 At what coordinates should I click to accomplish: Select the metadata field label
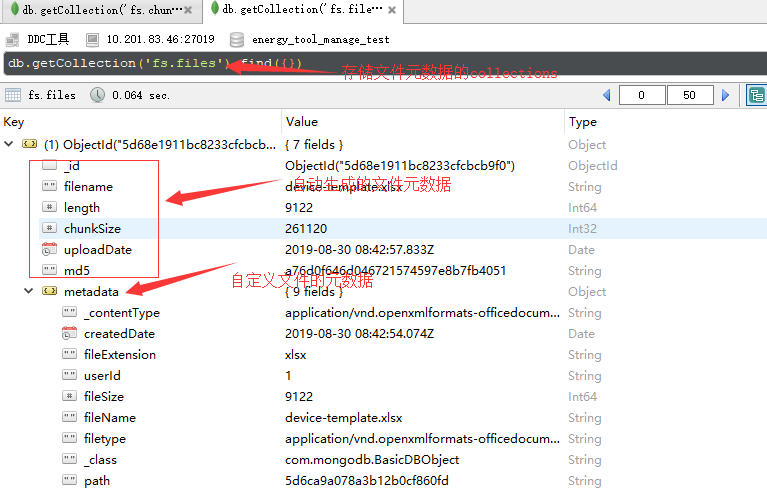[x=91, y=291]
